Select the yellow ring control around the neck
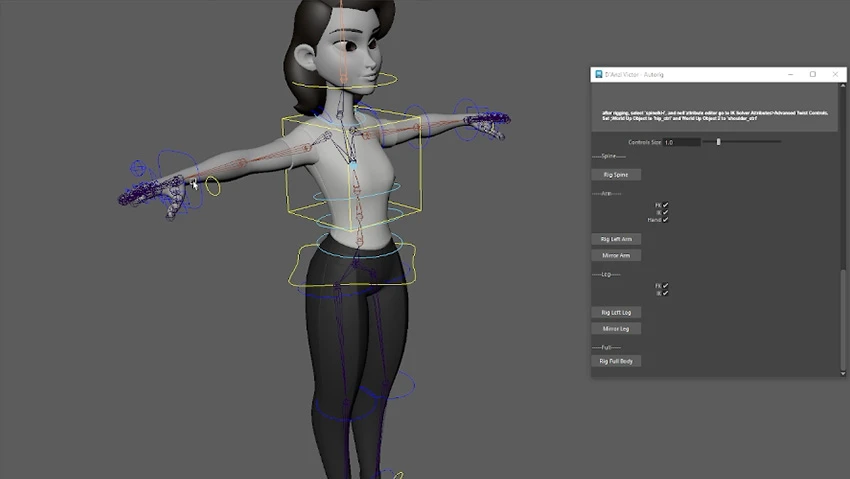 pyautogui.click(x=344, y=81)
